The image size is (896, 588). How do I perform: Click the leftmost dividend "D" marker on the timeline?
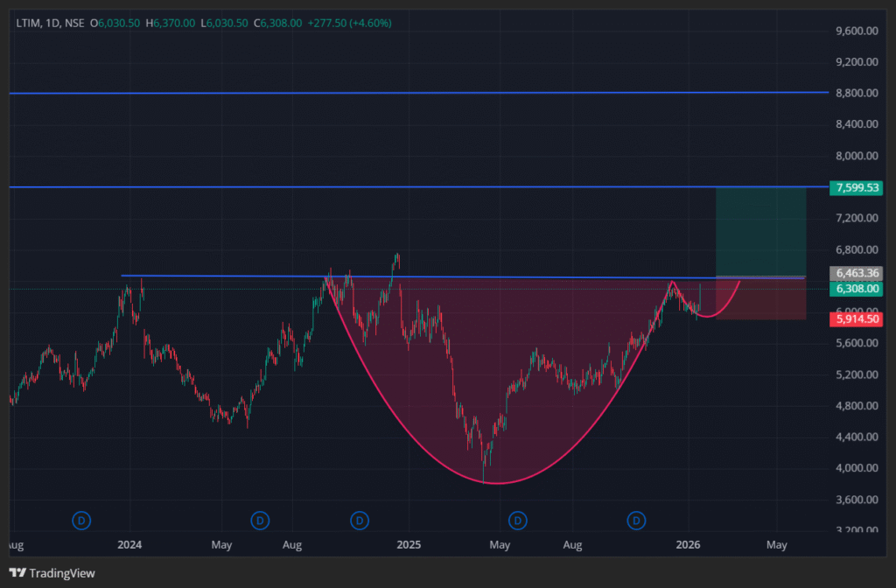pyautogui.click(x=81, y=521)
